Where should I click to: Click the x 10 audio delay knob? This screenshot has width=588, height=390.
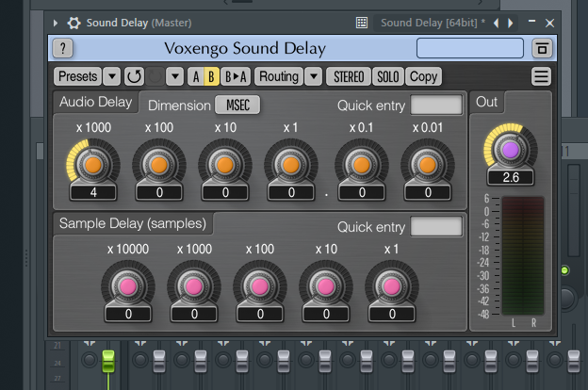pos(225,165)
